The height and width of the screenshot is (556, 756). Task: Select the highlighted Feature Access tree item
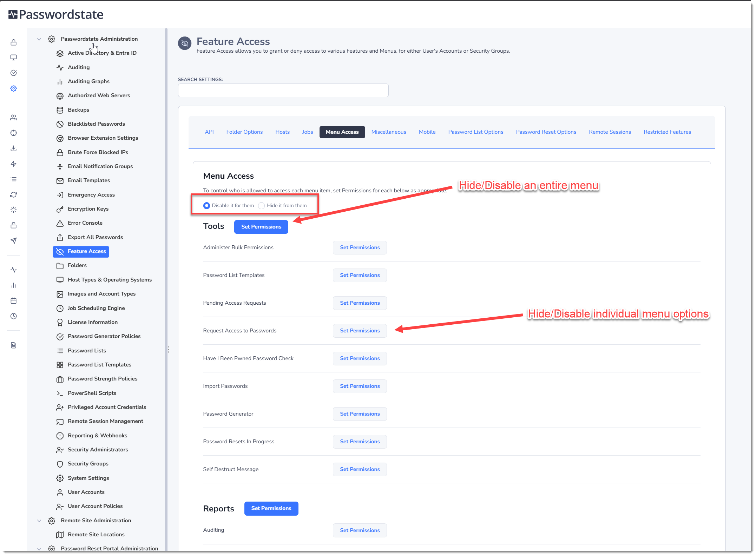tap(81, 252)
